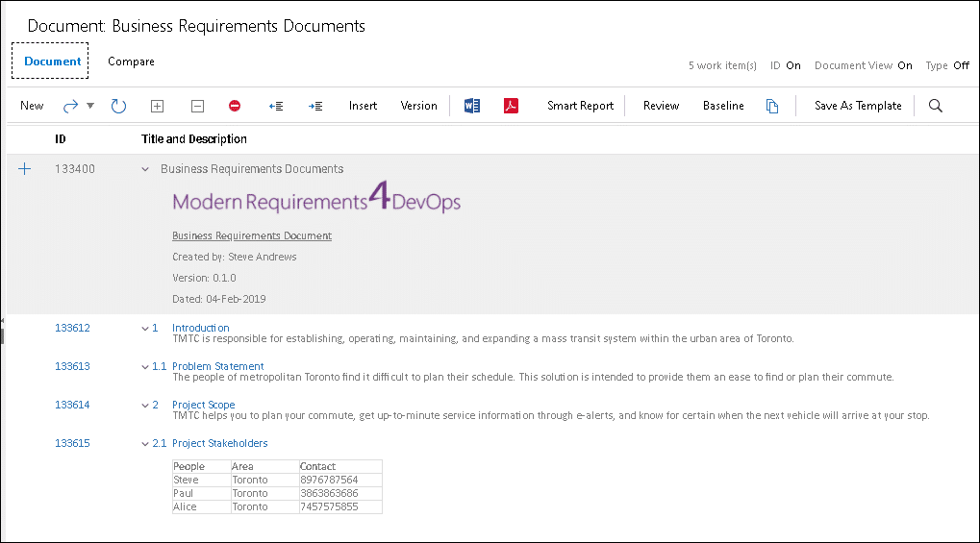Open the Insert menu
The image size is (980, 543).
point(363,106)
